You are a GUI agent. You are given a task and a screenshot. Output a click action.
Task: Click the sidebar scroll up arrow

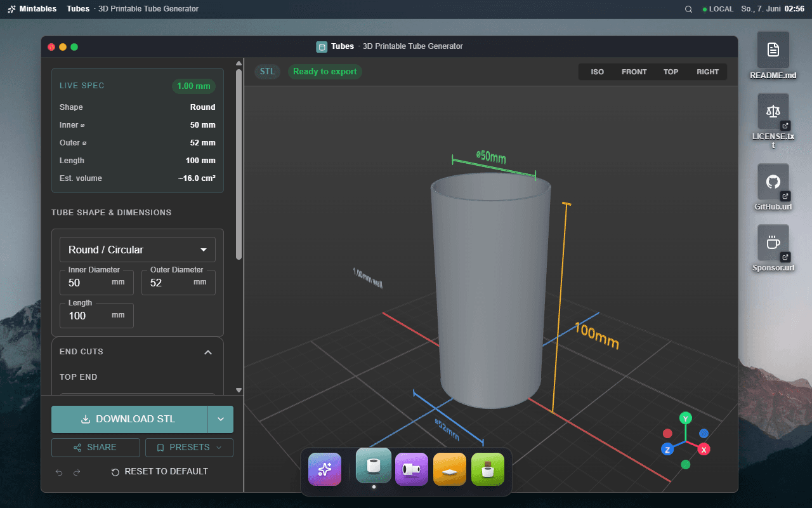pos(239,63)
